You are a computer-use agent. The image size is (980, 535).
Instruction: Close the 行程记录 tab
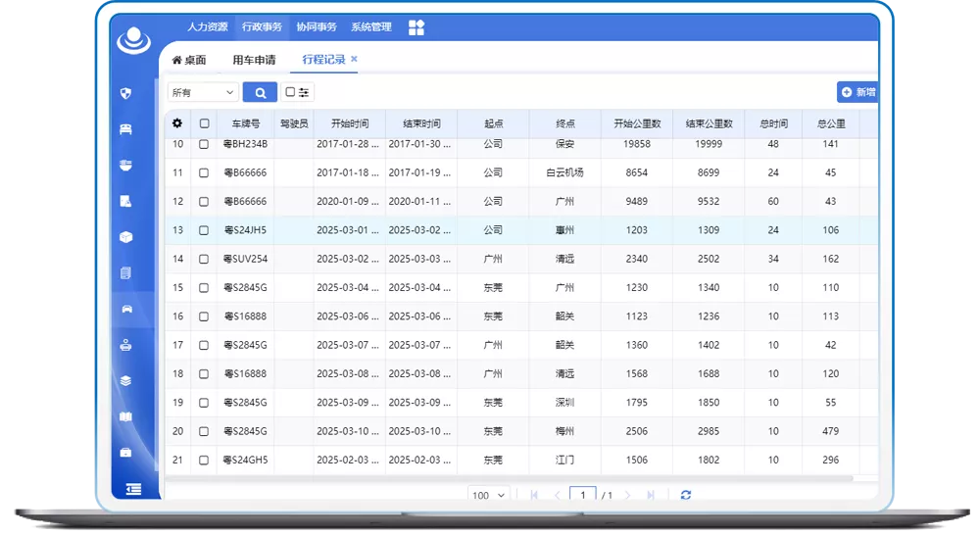[354, 59]
